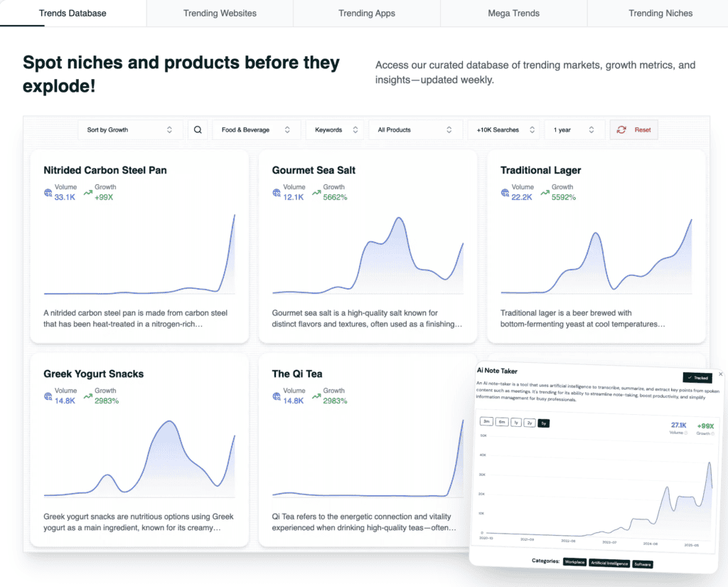Image resolution: width=728 pixels, height=587 pixels.
Task: Select the 1y time range in popup
Action: [x=516, y=423]
